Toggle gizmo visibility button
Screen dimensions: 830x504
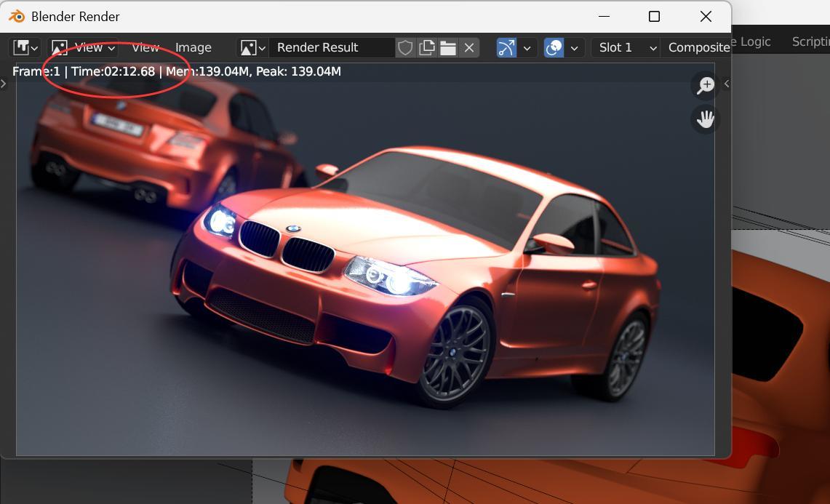506,48
